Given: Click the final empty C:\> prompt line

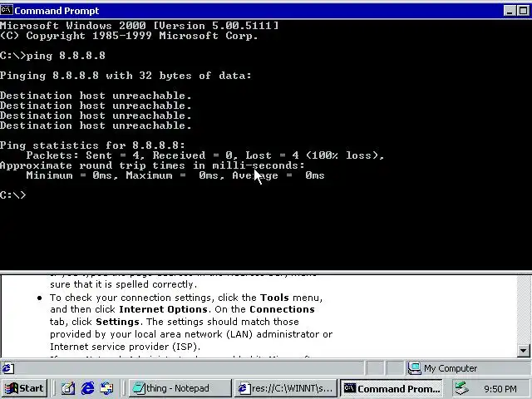Looking at the screenshot, I should tap(13, 195).
